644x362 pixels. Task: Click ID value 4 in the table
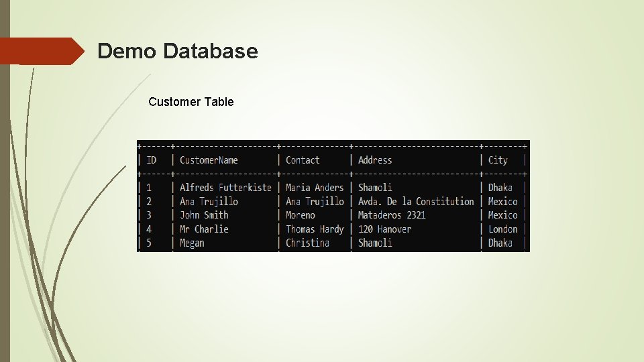(149, 229)
